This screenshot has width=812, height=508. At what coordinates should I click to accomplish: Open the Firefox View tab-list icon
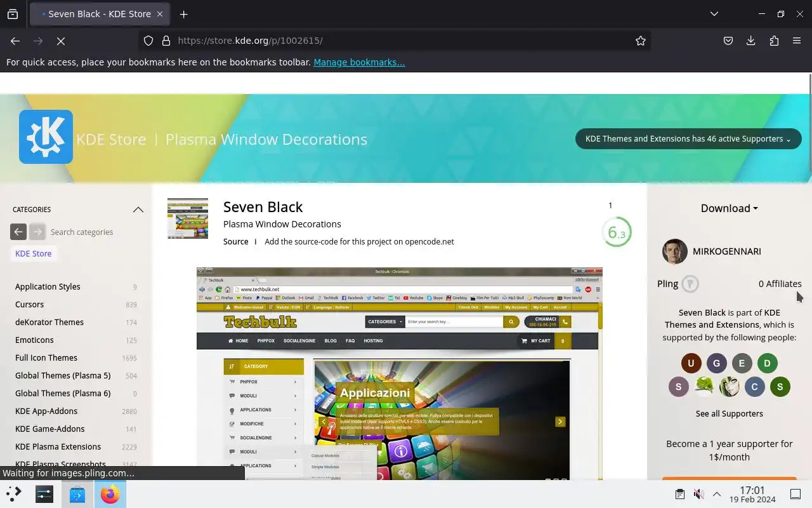[x=13, y=14]
